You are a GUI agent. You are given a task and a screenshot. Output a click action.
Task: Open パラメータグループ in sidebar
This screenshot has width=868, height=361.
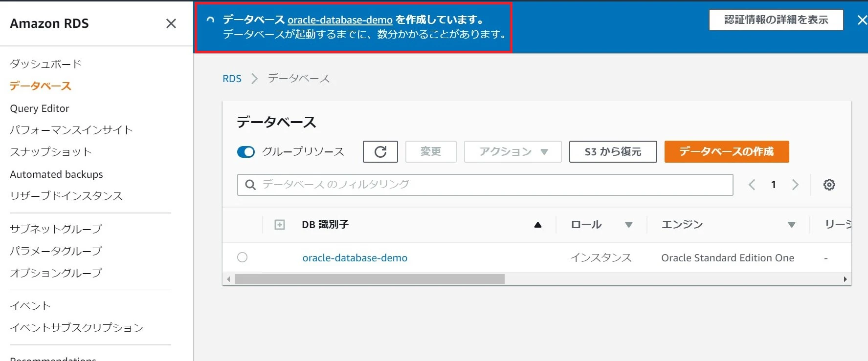click(56, 251)
